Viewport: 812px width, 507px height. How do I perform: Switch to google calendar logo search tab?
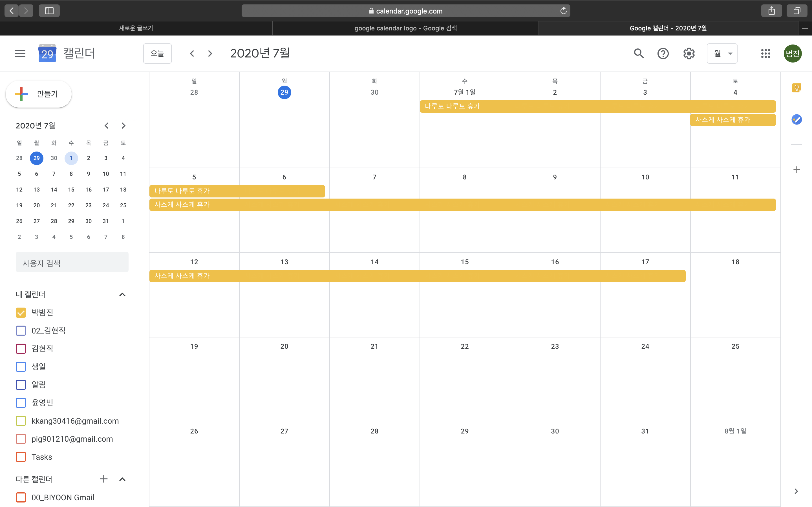(x=405, y=28)
